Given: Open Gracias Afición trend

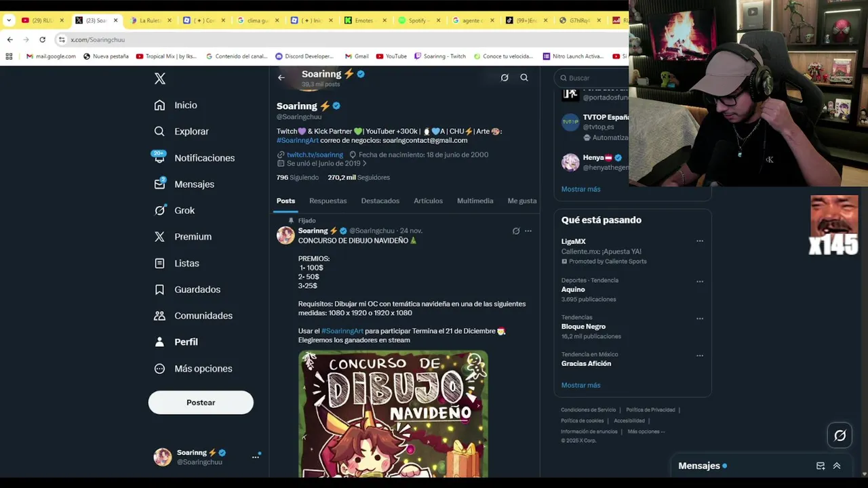Looking at the screenshot, I should 586,363.
